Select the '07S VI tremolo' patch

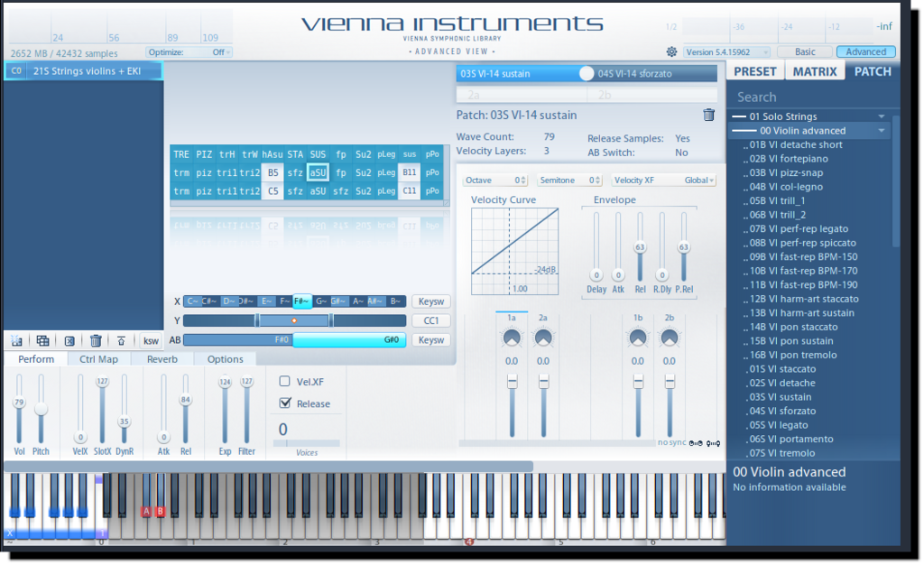point(781,453)
